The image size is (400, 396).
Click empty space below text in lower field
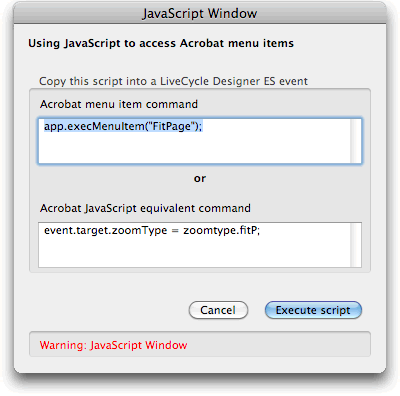pos(193,252)
